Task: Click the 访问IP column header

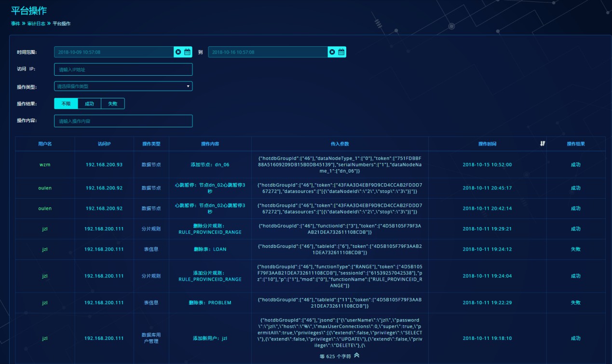Action: [x=104, y=144]
